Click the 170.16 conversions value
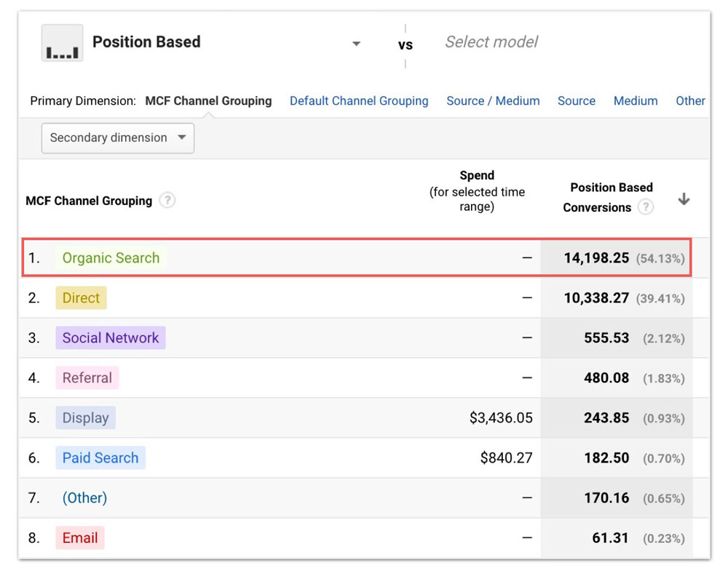The height and width of the screenshot is (571, 728). click(x=606, y=498)
